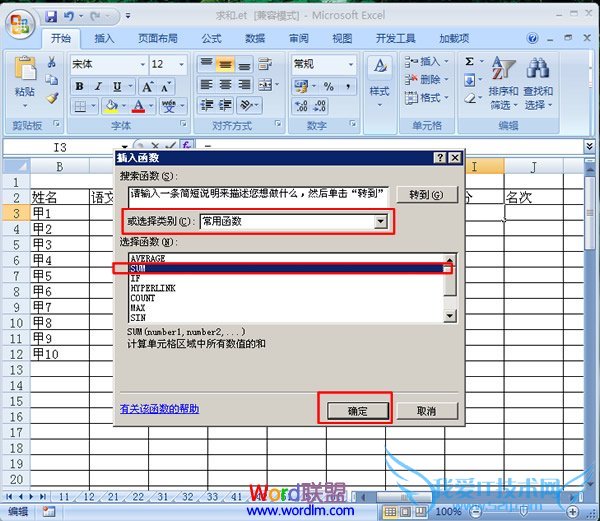Image resolution: width=600 pixels, height=521 pixels.
Task: Merge and center cells
Action: click(265, 85)
